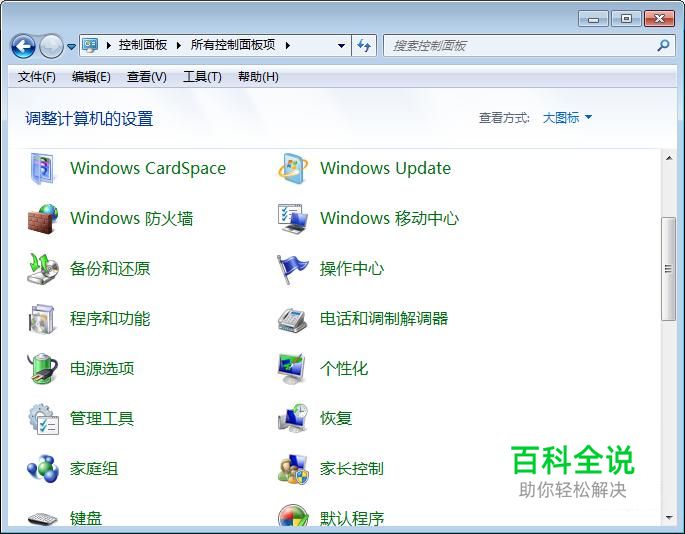Open the 电源选项 battery icon

(42, 368)
